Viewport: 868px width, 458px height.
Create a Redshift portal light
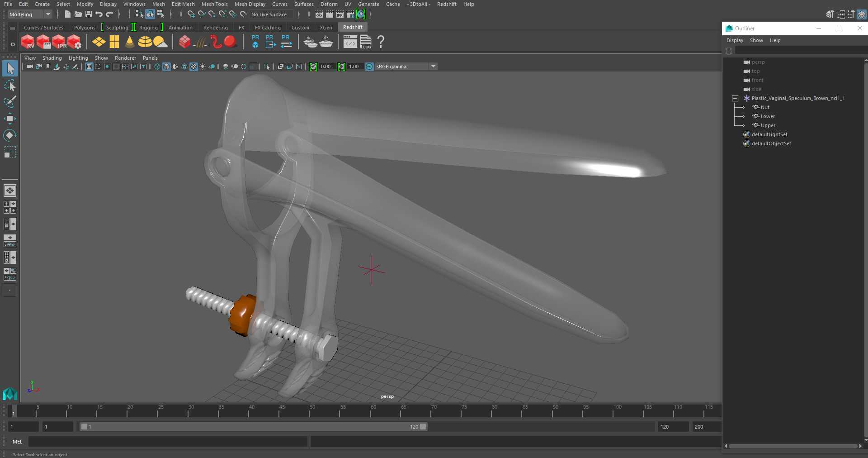[114, 42]
